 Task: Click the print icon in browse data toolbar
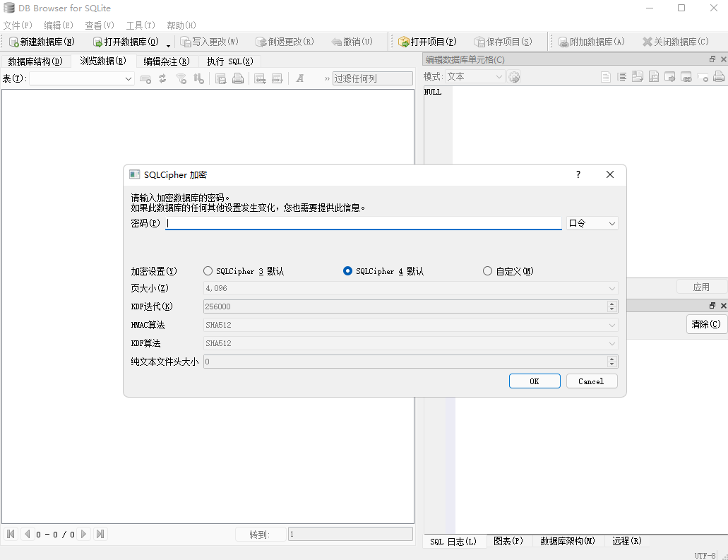tap(238, 79)
